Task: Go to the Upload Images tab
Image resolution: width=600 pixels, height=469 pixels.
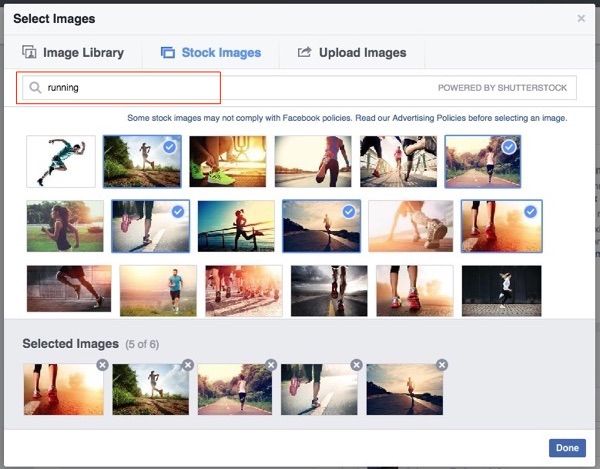Action: 352,52
